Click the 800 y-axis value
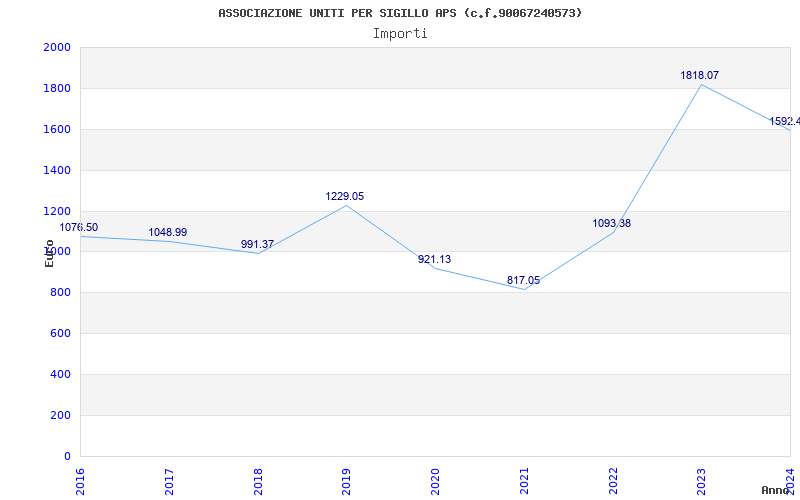The height and width of the screenshot is (500, 800). coord(60,293)
